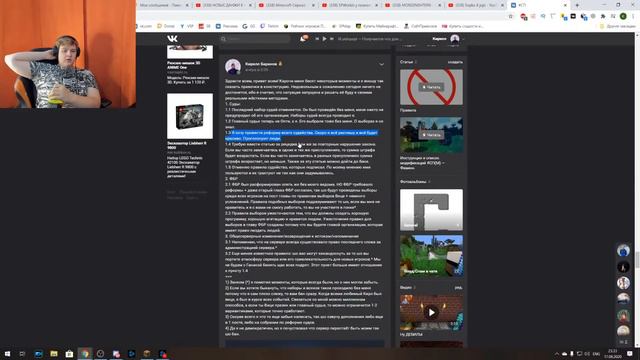Viewport: 640px width, 360px height.
Task: Open the Chrome extensions puzzle icon
Action: [x=603, y=16]
